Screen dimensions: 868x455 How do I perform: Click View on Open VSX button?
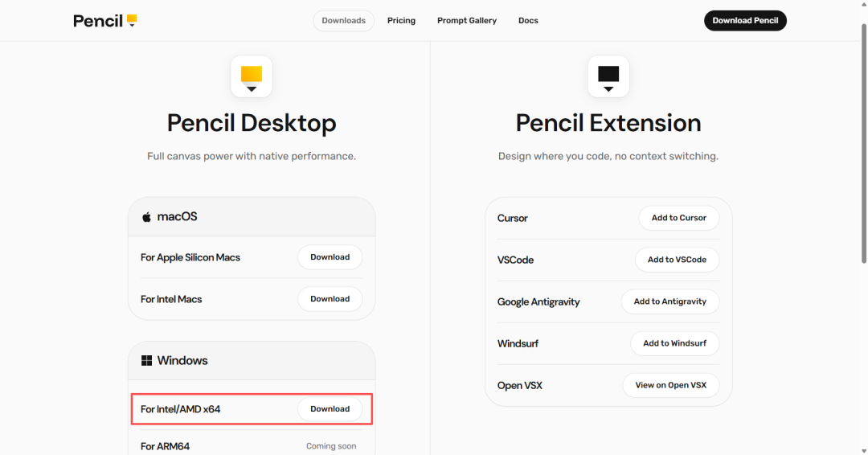tap(671, 385)
